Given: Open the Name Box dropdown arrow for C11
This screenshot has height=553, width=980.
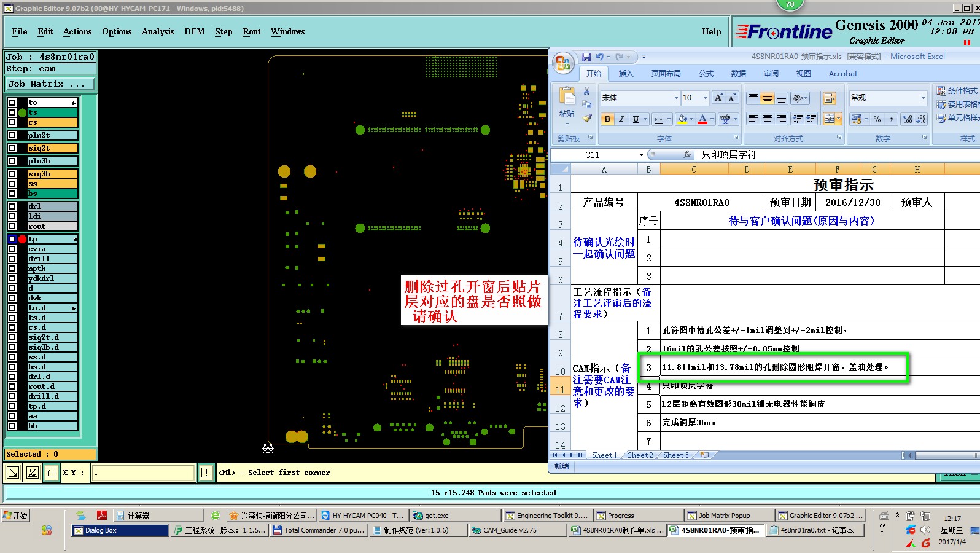Looking at the screenshot, I should coord(641,155).
